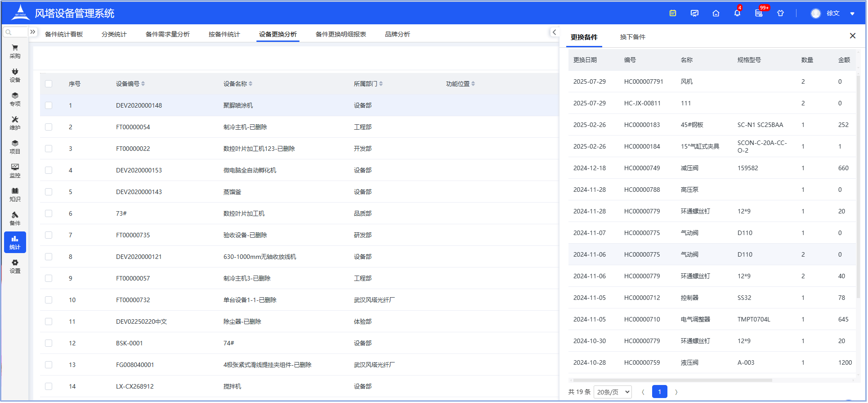Close the 更换备件 detail panel
This screenshot has width=868, height=403.
pos(852,36)
